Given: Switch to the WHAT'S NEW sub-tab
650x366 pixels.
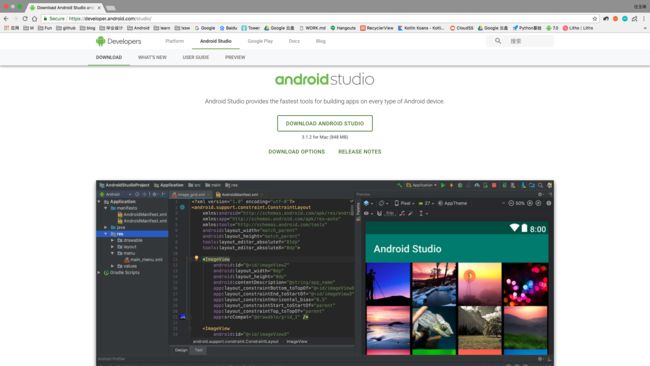Looking at the screenshot, I should click(x=152, y=57).
